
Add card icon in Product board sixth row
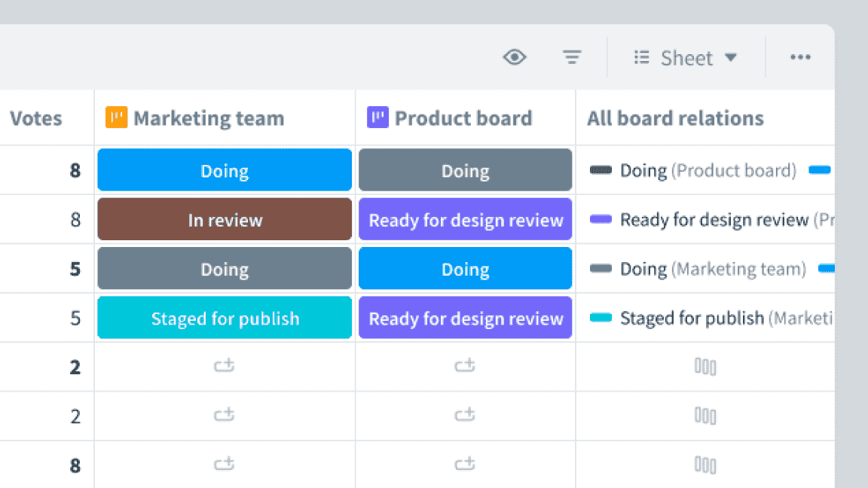click(x=465, y=416)
